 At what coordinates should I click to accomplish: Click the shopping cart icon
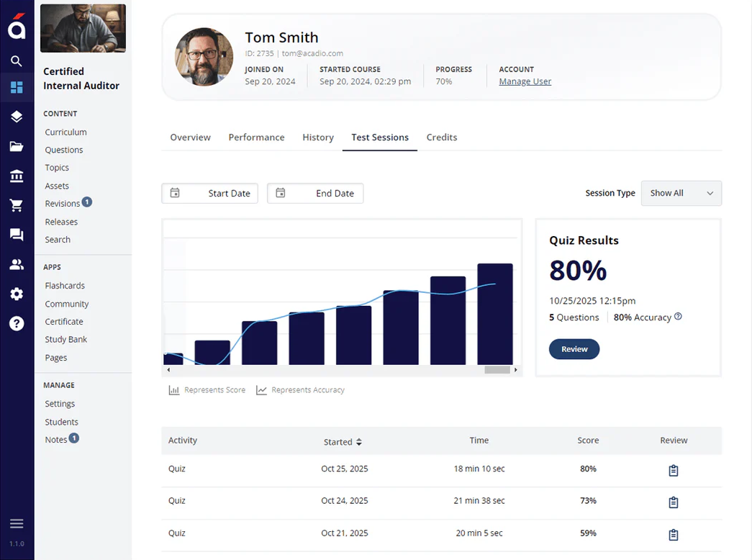click(17, 206)
